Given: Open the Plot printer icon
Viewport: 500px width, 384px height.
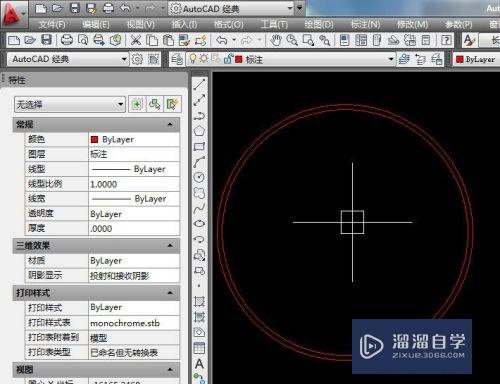Looking at the screenshot, I should (x=67, y=40).
